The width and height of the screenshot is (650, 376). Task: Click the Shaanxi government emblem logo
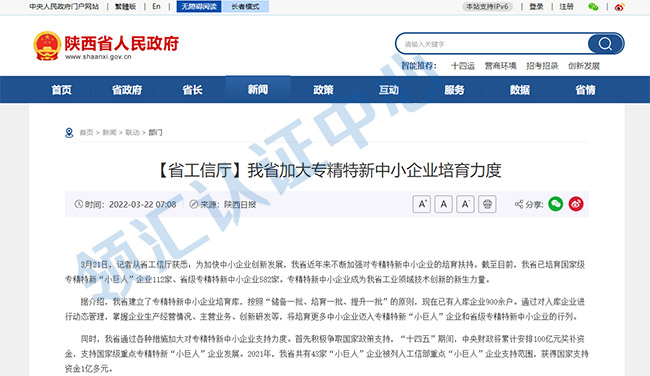pyautogui.click(x=47, y=46)
